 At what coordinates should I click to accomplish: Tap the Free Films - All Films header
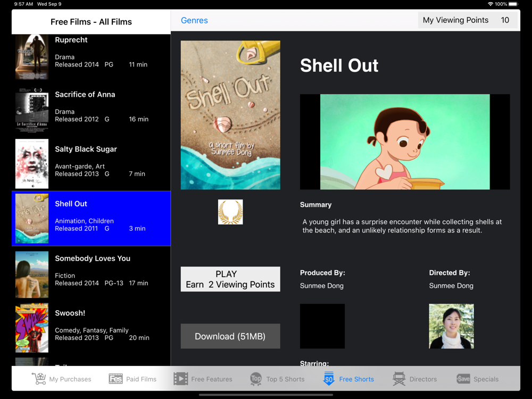pyautogui.click(x=91, y=22)
